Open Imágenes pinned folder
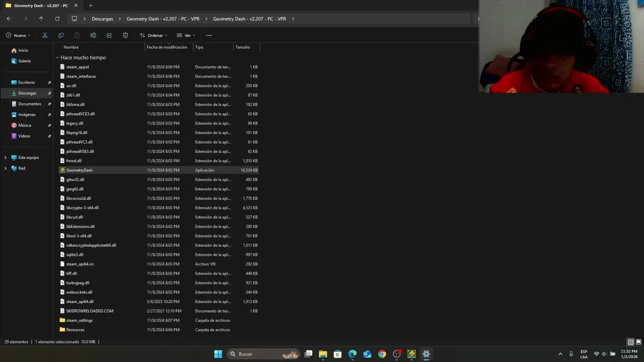644x362 pixels. point(26,115)
